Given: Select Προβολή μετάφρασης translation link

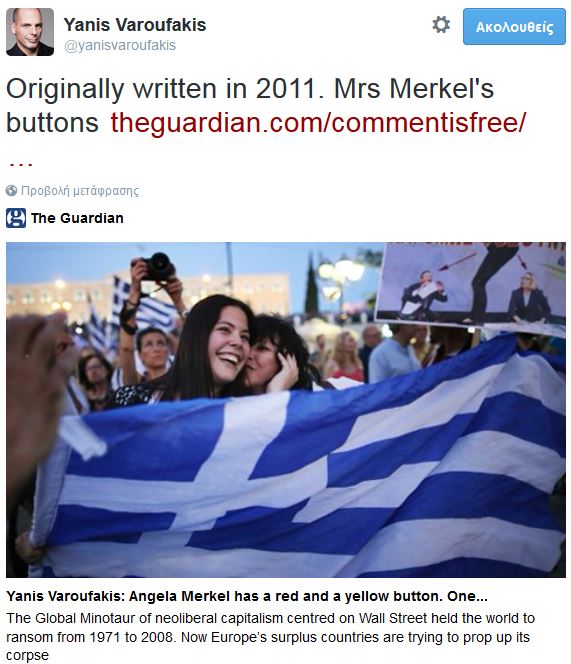Looking at the screenshot, I should tap(80, 191).
